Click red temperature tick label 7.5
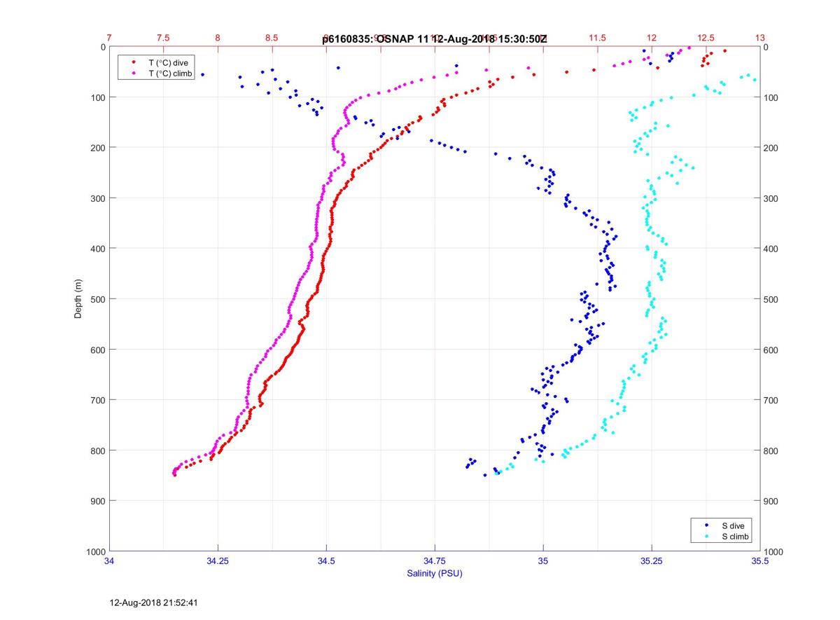The width and height of the screenshot is (840, 620). [163, 38]
